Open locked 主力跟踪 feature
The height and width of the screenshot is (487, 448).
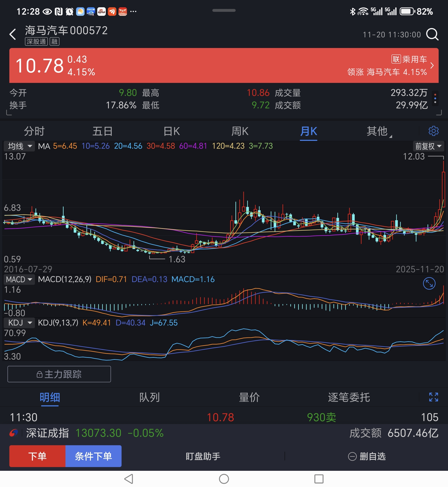tap(59, 374)
